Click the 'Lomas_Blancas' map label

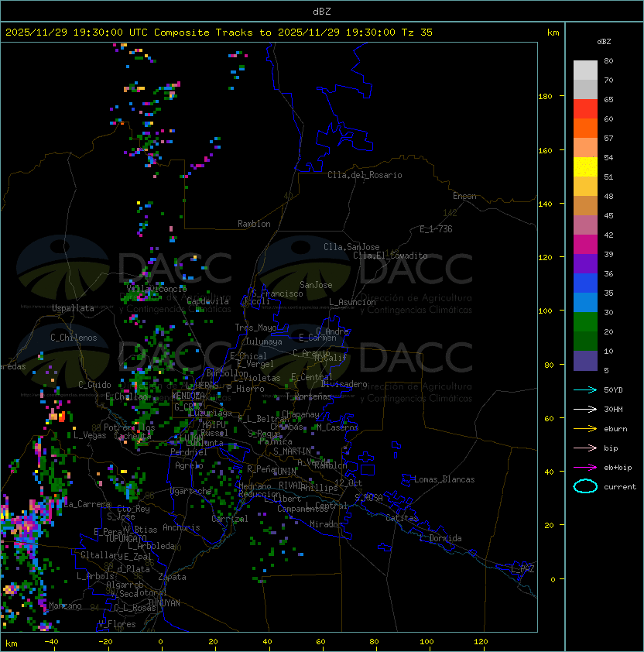pos(444,479)
